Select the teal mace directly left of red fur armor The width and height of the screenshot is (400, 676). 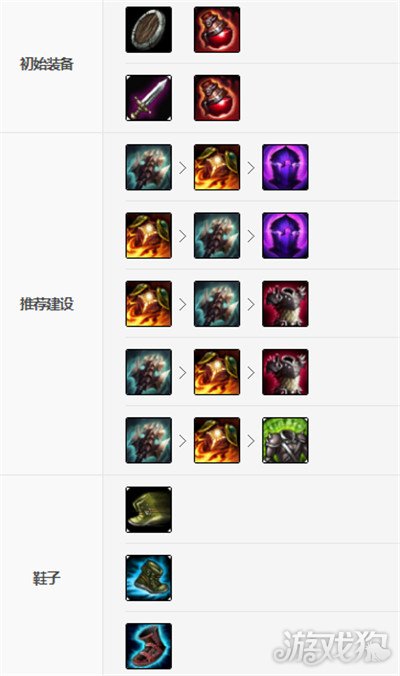(x=217, y=304)
